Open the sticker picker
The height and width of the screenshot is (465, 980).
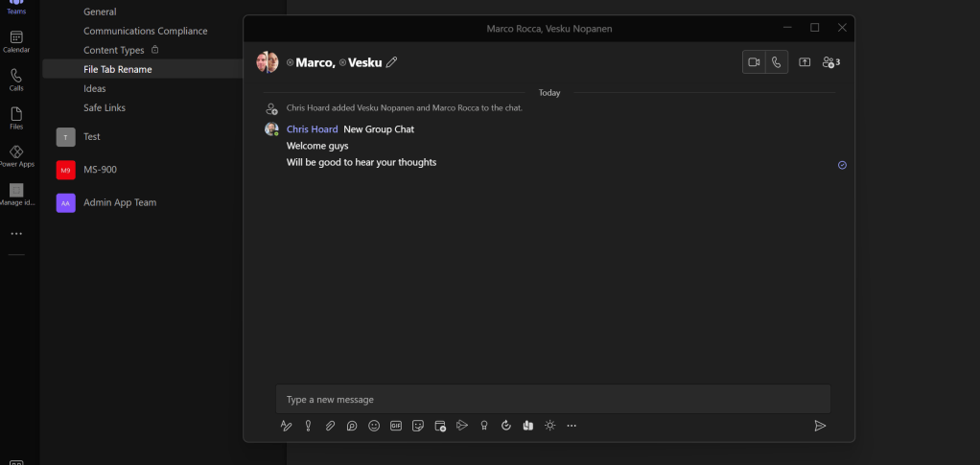click(x=418, y=426)
